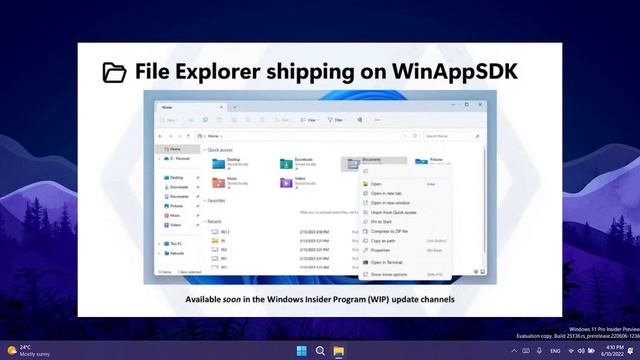Select Documents in pictured navigation pane

point(178,196)
